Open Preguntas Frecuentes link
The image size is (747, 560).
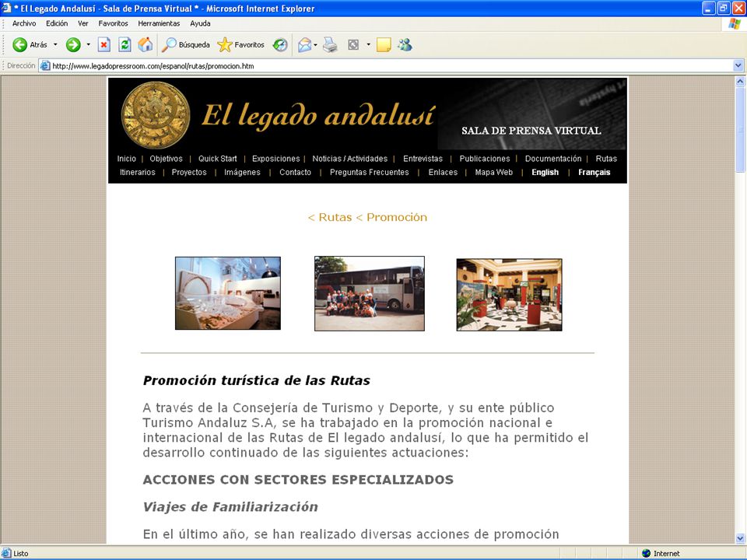click(x=369, y=173)
